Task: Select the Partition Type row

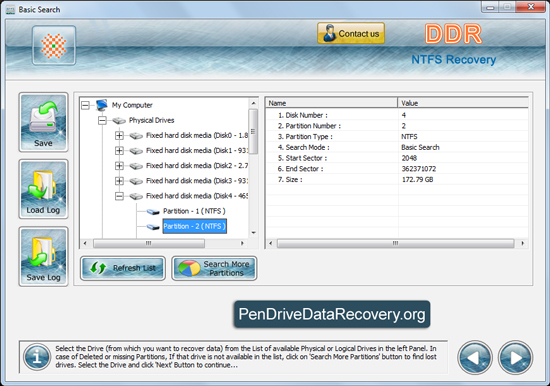Action: click(x=397, y=137)
